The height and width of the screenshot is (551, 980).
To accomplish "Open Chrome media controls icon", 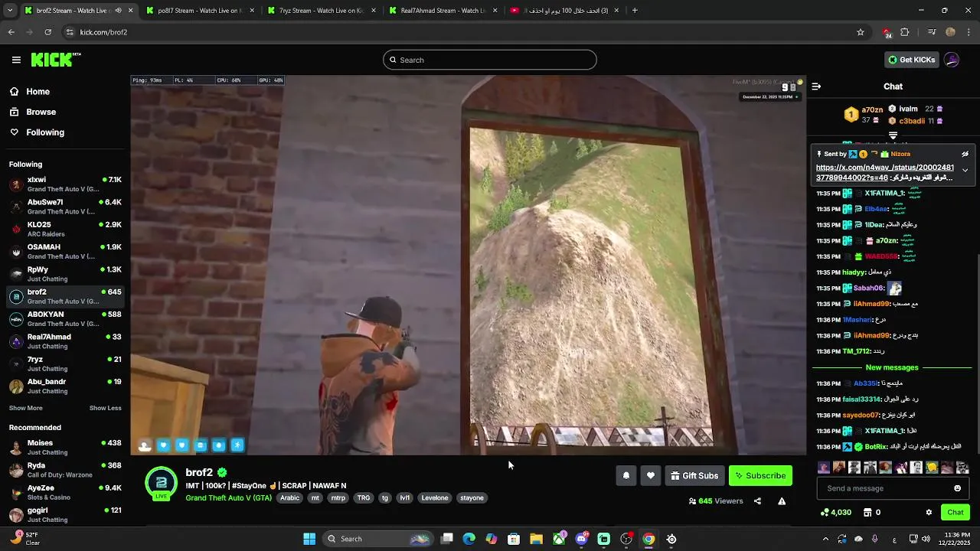I will pos(931,32).
